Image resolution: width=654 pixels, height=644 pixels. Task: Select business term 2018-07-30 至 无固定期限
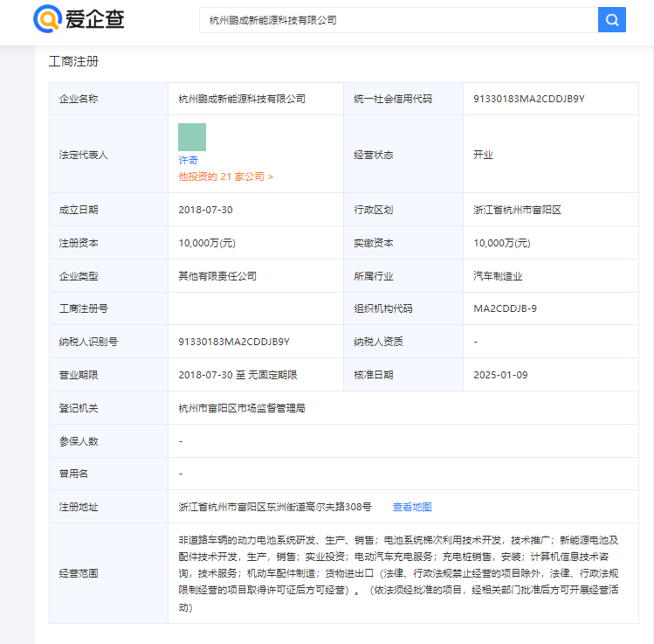pyautogui.click(x=238, y=375)
